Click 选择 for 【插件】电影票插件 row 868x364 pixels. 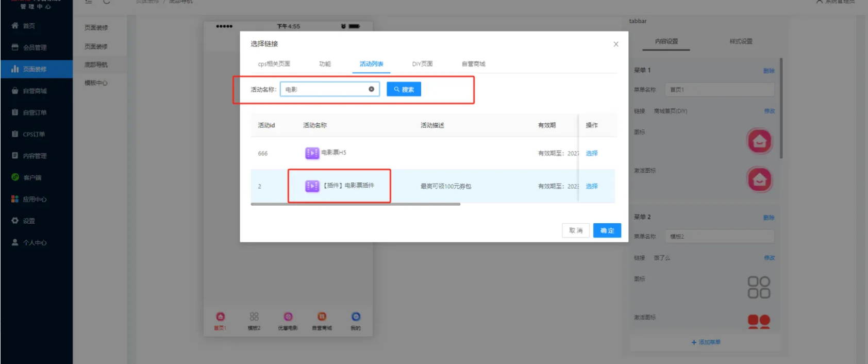592,186
